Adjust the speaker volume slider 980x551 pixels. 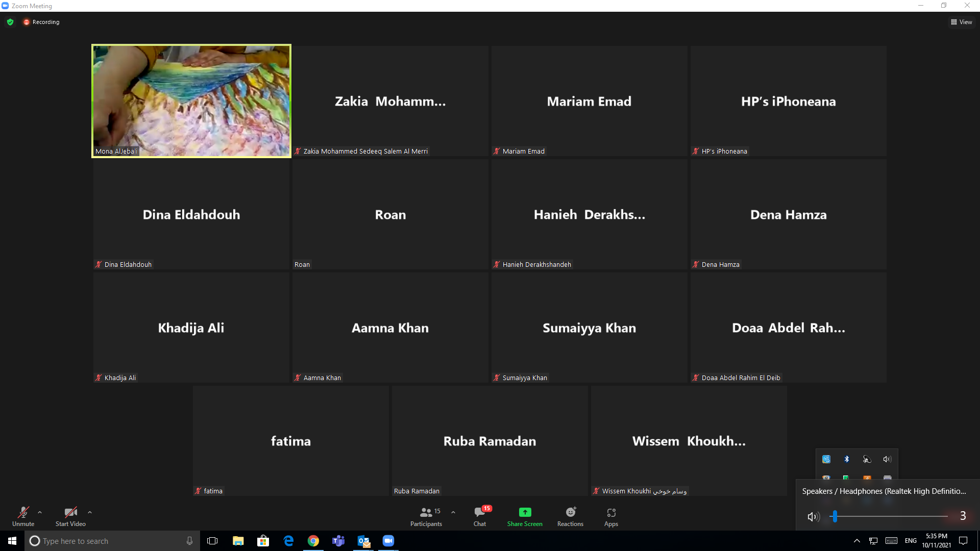click(x=835, y=516)
